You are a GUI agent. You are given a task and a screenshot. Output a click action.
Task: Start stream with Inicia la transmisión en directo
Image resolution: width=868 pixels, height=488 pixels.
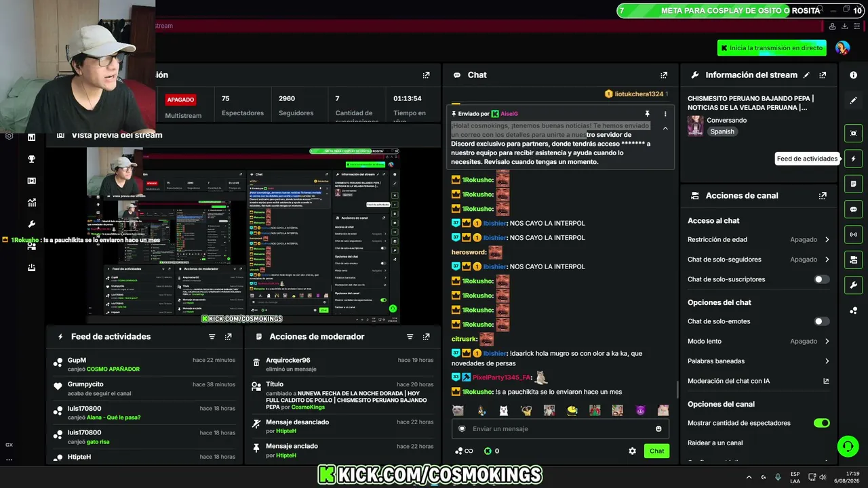point(772,48)
